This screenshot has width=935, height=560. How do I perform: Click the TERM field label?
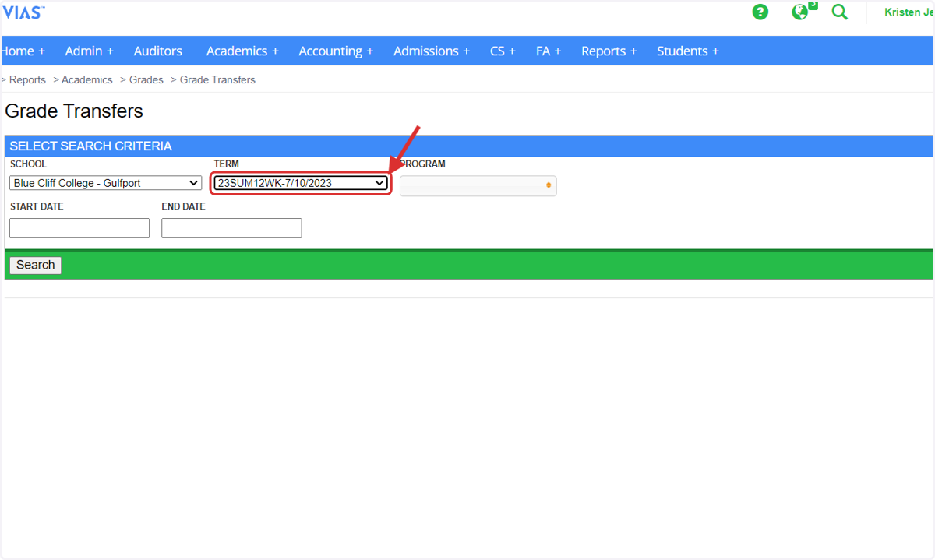tap(227, 164)
